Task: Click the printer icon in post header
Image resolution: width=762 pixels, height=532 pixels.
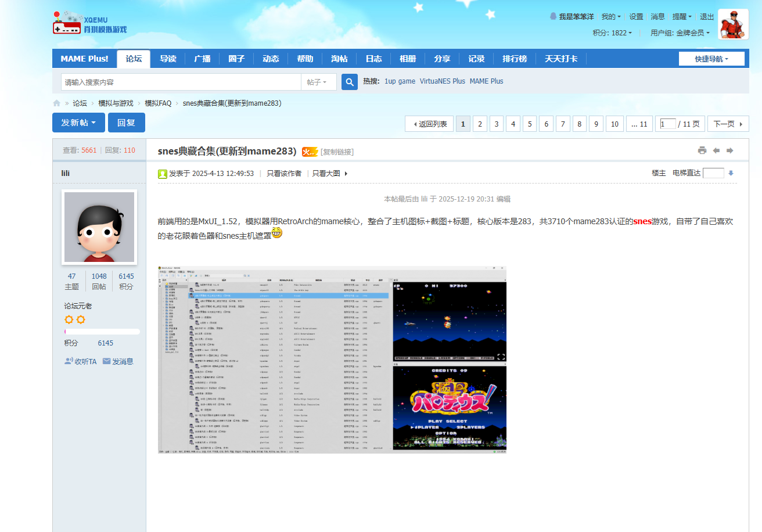Action: click(702, 150)
